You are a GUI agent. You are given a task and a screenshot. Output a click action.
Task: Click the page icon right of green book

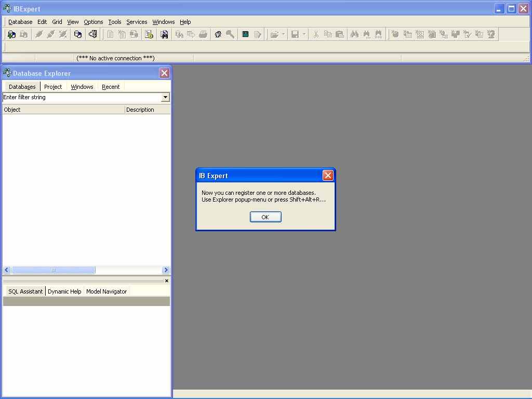257,34
